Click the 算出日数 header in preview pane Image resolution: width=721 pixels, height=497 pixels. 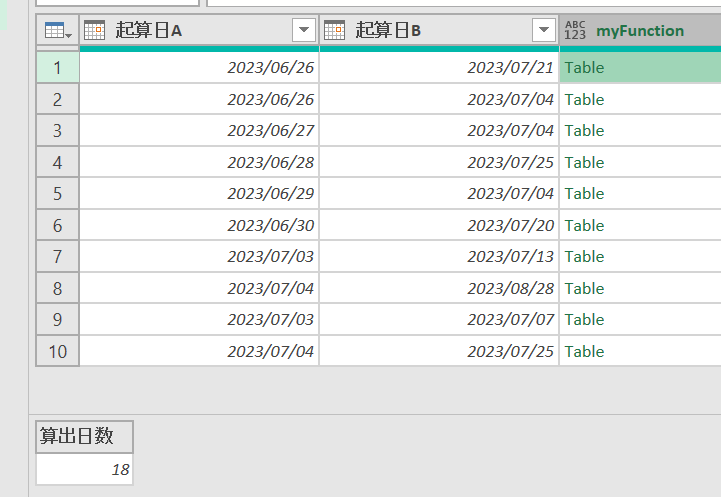click(76, 436)
